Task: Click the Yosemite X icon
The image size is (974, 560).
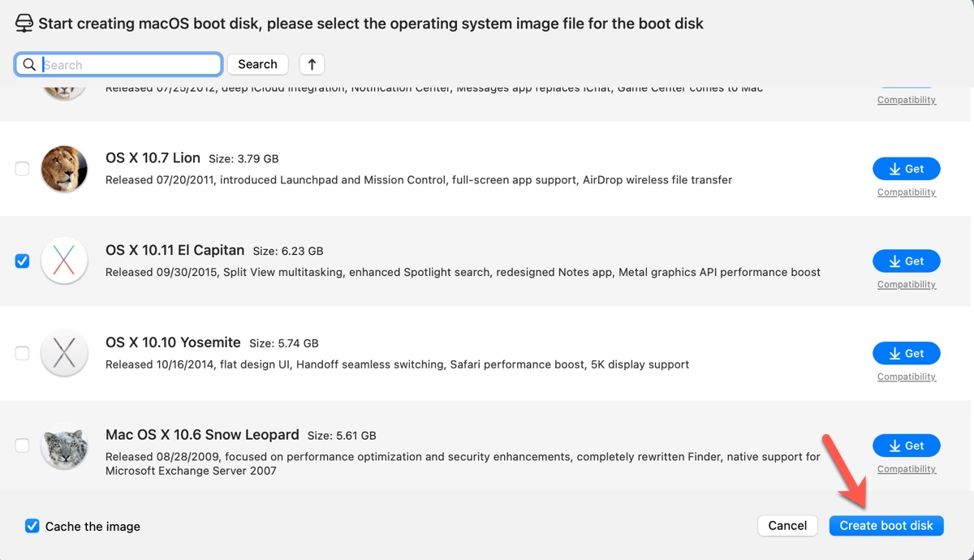Action: coord(64,353)
